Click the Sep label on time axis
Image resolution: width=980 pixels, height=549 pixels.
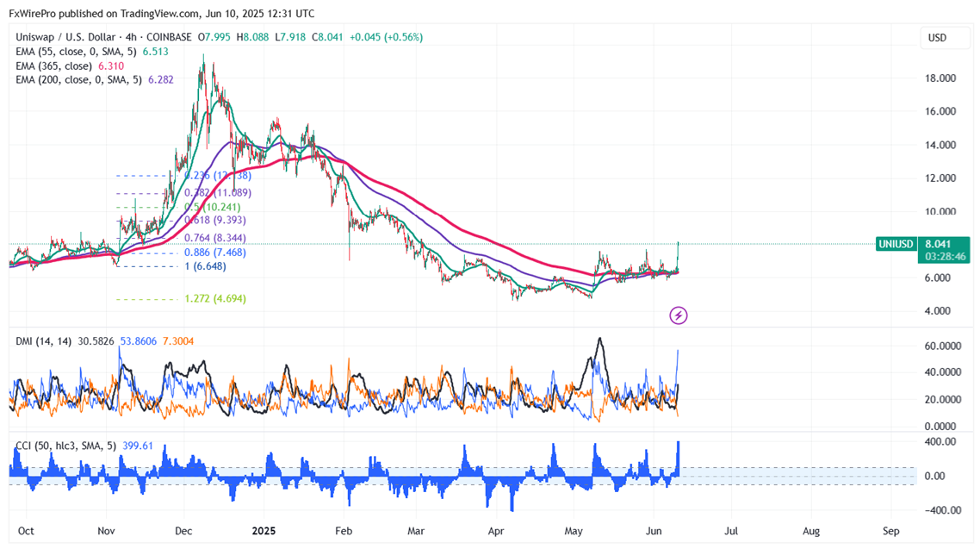pyautogui.click(x=891, y=531)
